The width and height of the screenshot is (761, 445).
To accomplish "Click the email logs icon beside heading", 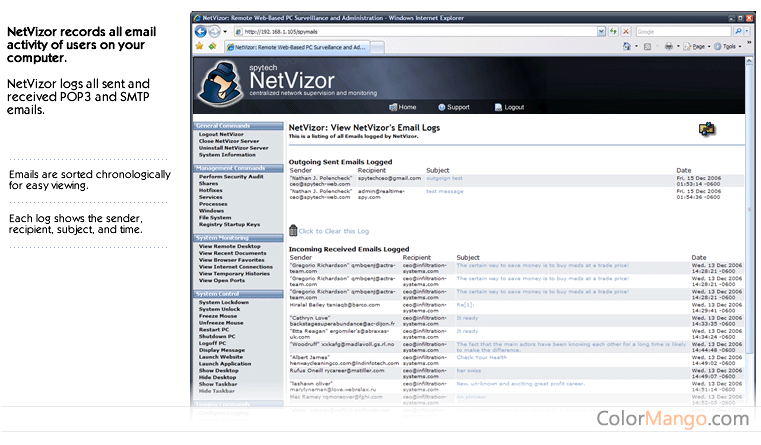I will tap(707, 129).
